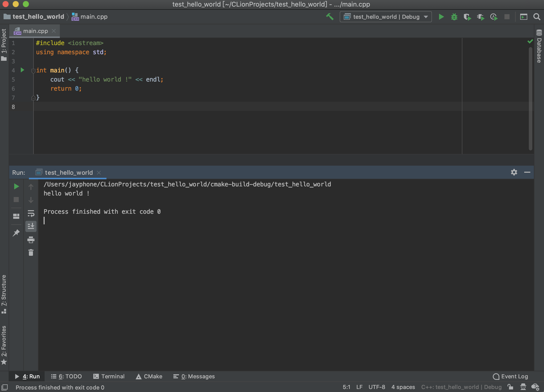Pin the test_hello_world run tab
Image resolution: width=544 pixels, height=392 pixels.
16,233
